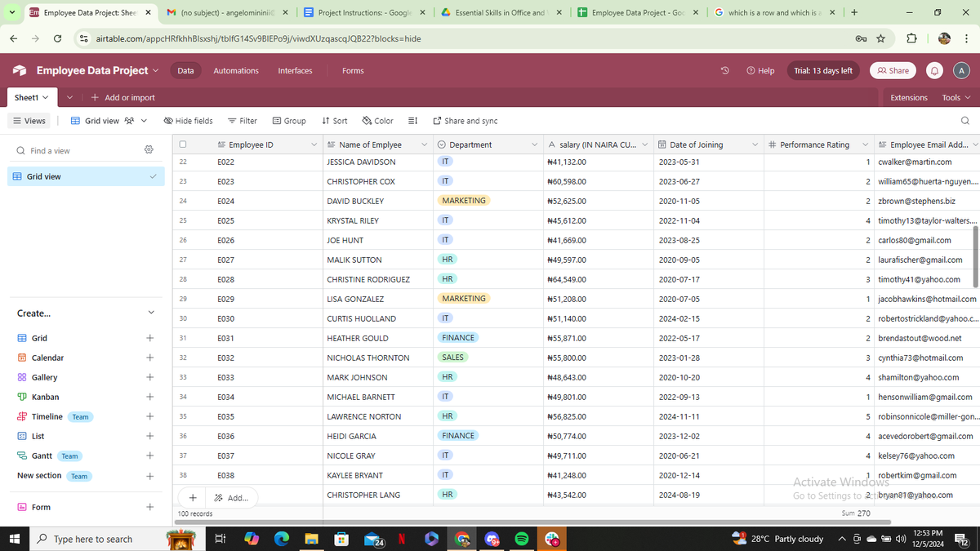This screenshot has width=980, height=551.
Task: Open browser extensions puzzle icon
Action: coord(912,38)
